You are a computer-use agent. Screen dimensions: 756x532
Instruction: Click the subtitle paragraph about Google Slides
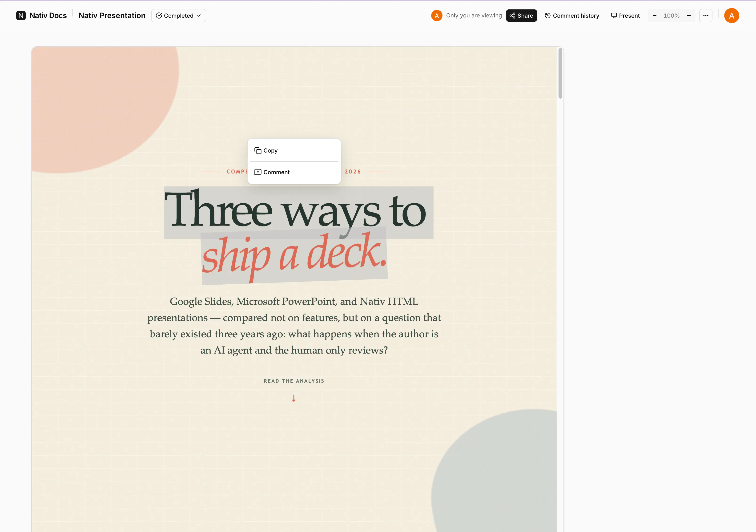294,326
